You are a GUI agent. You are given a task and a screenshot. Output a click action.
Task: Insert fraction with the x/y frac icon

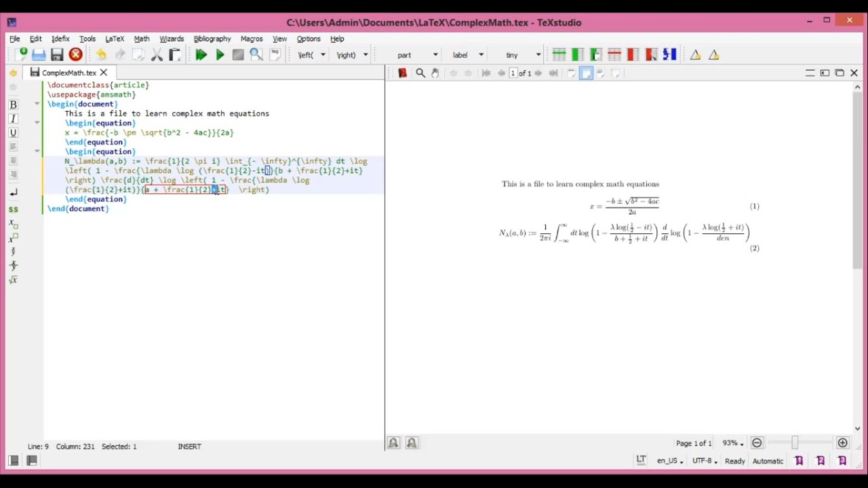13,252
